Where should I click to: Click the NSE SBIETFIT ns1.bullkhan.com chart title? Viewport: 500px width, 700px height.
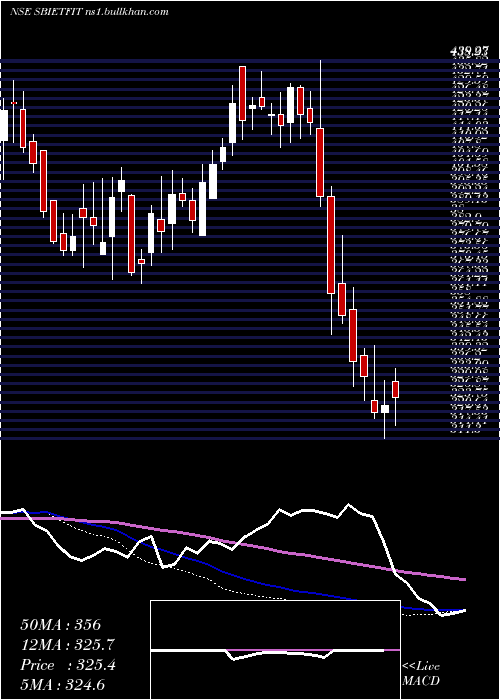click(89, 12)
